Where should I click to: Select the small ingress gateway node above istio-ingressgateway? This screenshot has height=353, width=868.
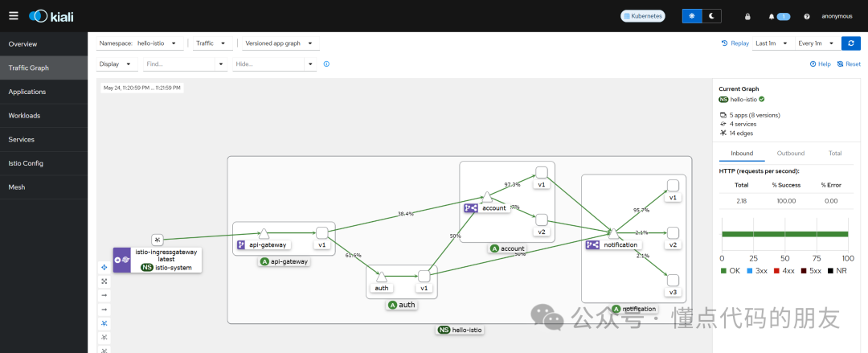pos(158,240)
